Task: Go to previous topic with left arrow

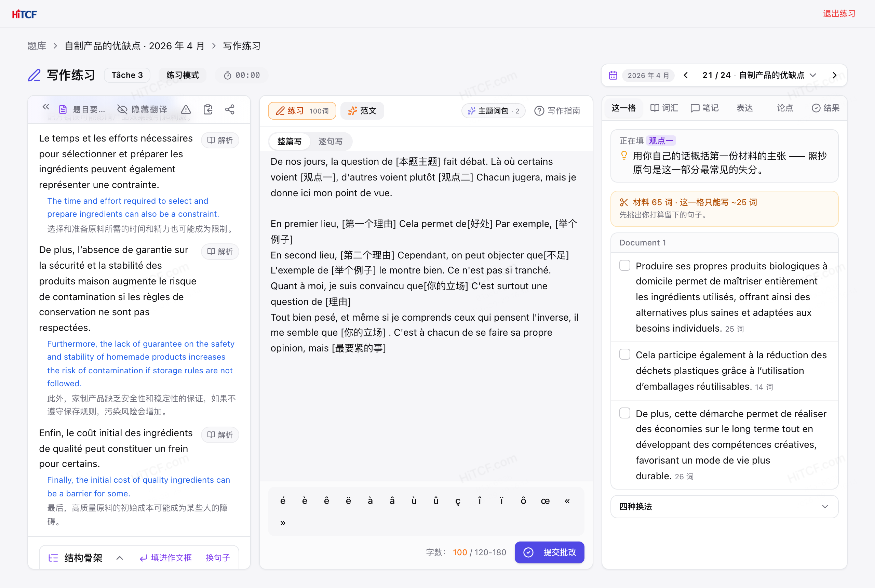Action: pyautogui.click(x=686, y=75)
